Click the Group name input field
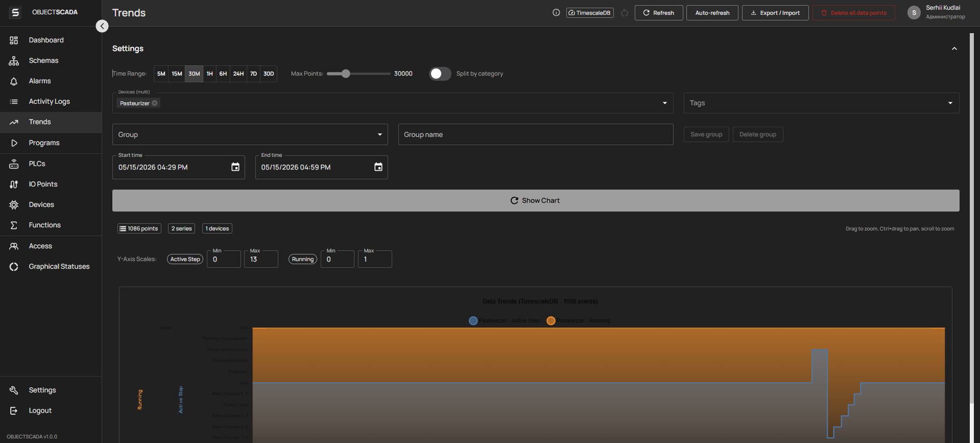980x443 pixels. coord(536,134)
